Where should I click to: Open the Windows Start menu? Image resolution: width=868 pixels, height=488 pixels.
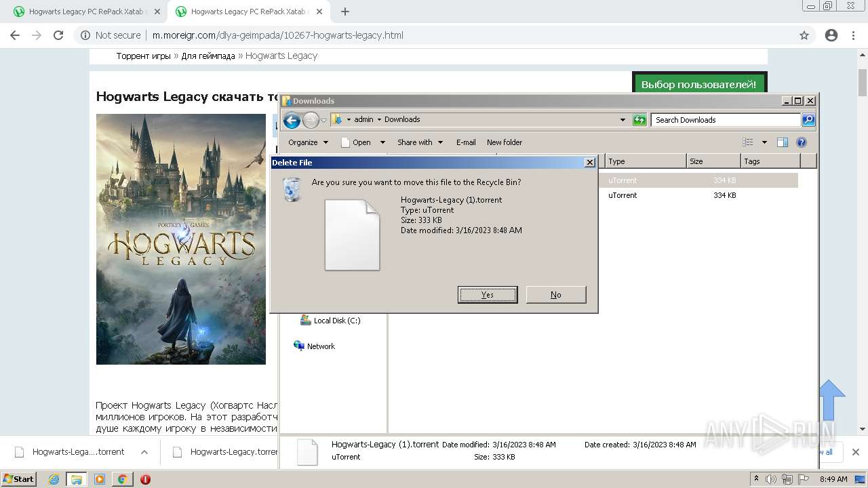coord(19,479)
